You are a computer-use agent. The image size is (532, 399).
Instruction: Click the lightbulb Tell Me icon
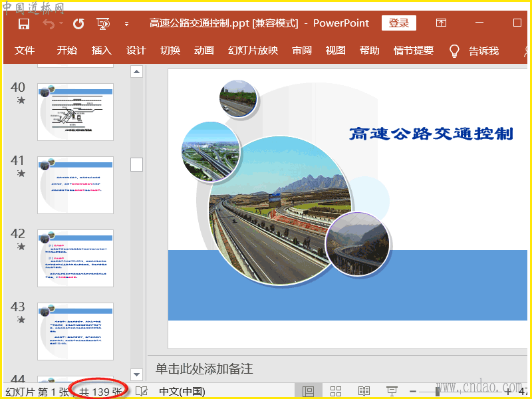pos(455,51)
